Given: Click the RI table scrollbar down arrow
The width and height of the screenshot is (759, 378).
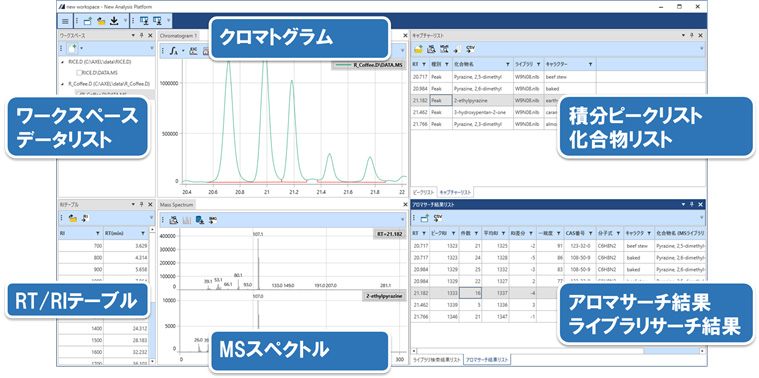Looking at the screenshot, I should tap(153, 361).
